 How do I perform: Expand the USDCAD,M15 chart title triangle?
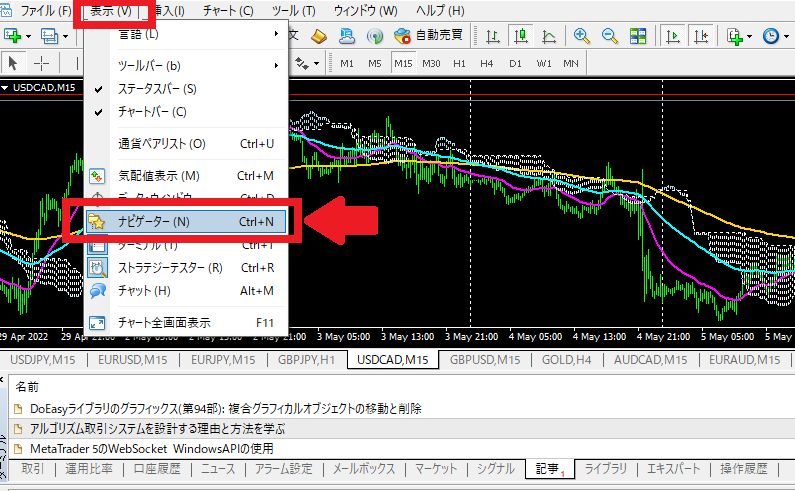(5, 88)
